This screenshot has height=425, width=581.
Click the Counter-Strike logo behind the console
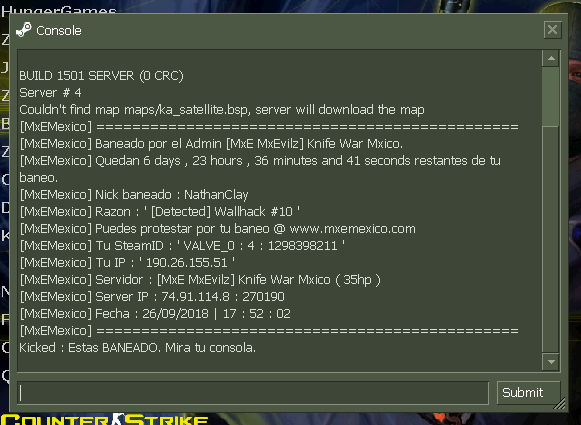click(106, 419)
